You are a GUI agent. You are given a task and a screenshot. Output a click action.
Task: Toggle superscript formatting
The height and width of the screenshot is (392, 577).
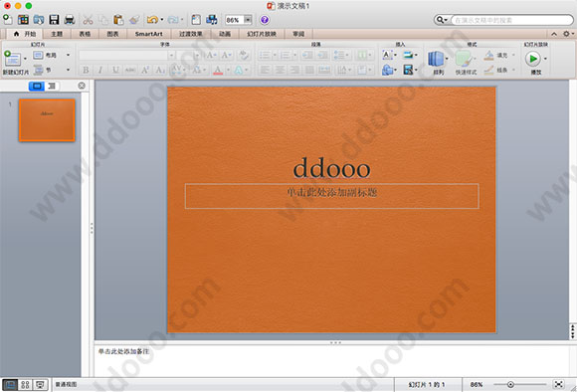tap(145, 70)
